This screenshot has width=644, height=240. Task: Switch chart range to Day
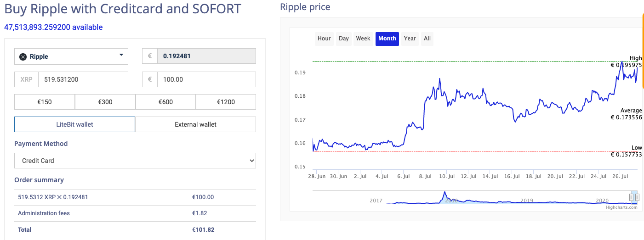pyautogui.click(x=344, y=39)
